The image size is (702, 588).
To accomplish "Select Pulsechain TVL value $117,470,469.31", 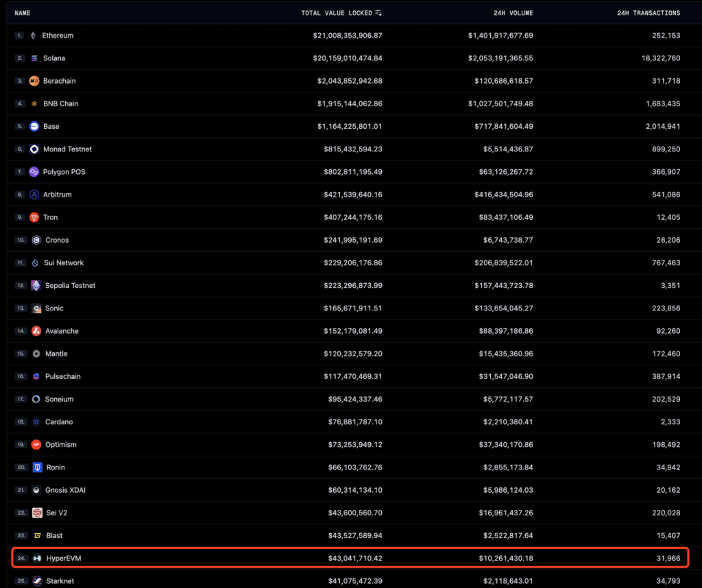I will (x=353, y=376).
